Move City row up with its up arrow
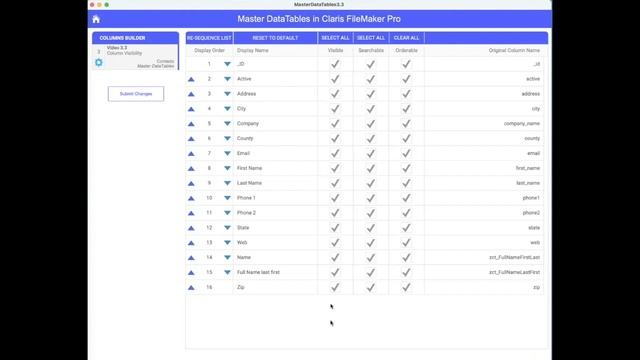The height and width of the screenshot is (360, 640). pos(191,109)
